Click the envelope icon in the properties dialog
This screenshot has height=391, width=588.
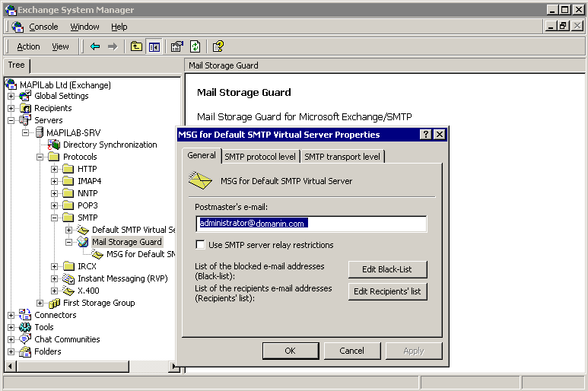pos(200,180)
